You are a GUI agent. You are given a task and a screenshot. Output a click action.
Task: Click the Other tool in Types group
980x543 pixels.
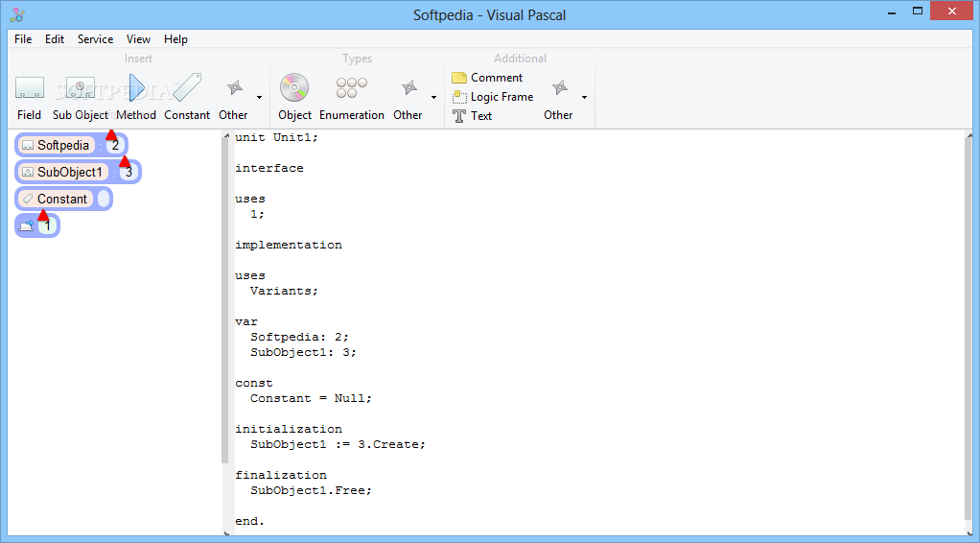click(408, 98)
